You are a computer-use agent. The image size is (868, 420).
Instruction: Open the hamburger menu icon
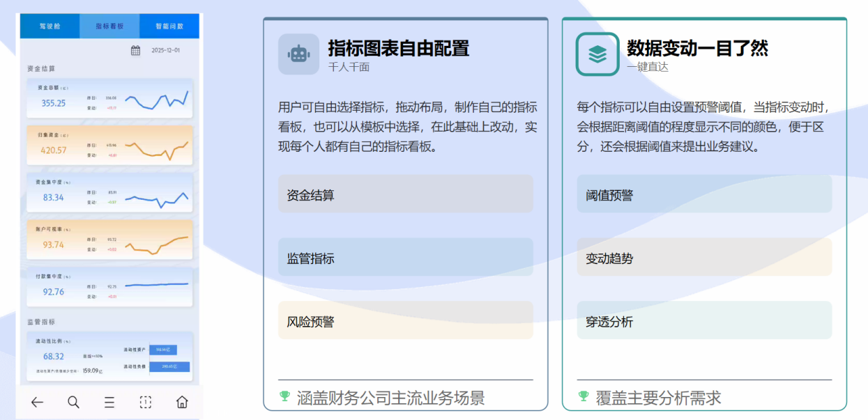coord(109,402)
